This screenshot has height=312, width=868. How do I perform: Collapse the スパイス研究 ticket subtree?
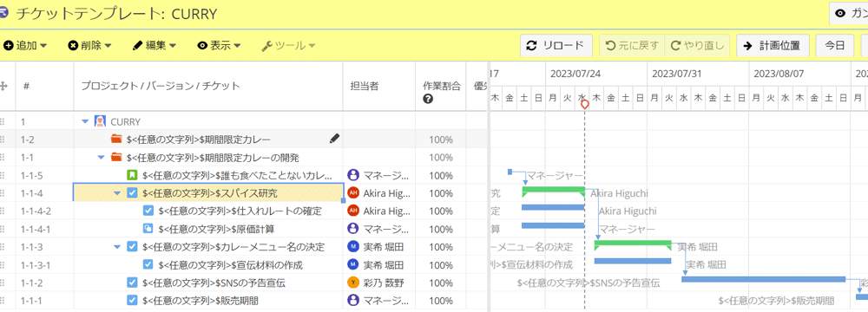pyautogui.click(x=117, y=193)
